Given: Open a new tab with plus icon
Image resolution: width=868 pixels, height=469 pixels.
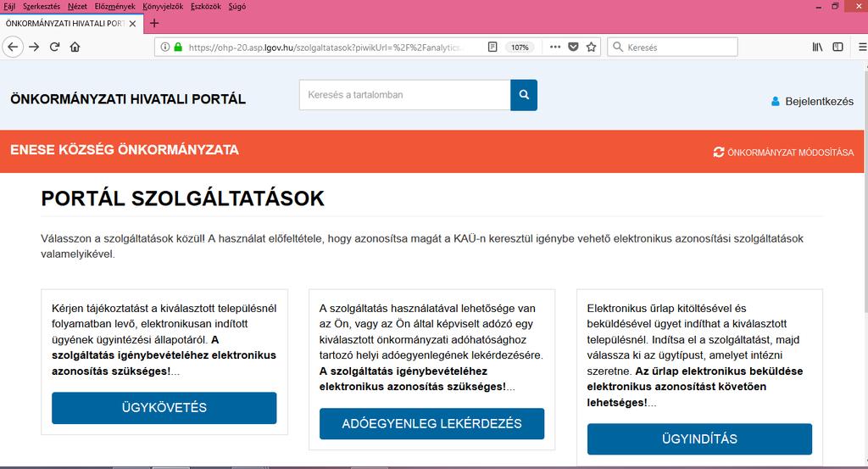Looking at the screenshot, I should tap(154, 23).
